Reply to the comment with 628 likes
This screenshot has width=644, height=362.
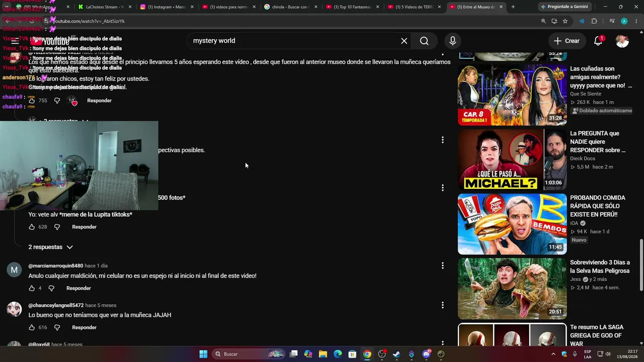[84, 227]
